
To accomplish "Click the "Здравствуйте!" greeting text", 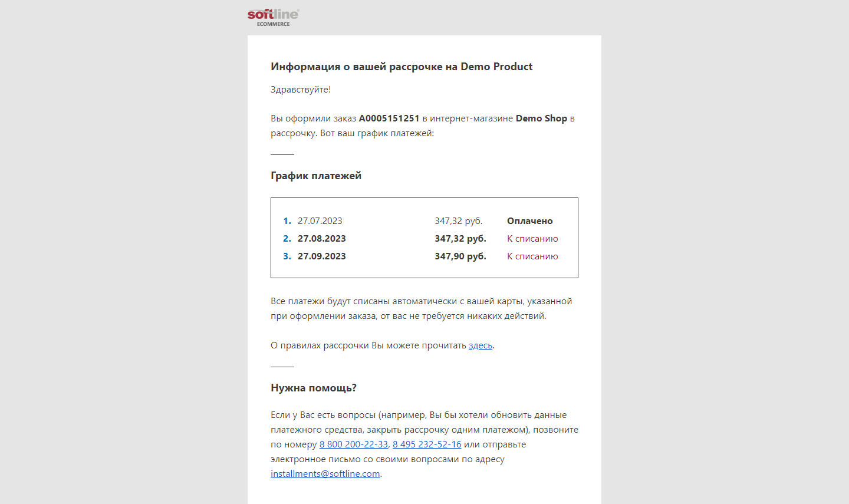I will [x=301, y=90].
